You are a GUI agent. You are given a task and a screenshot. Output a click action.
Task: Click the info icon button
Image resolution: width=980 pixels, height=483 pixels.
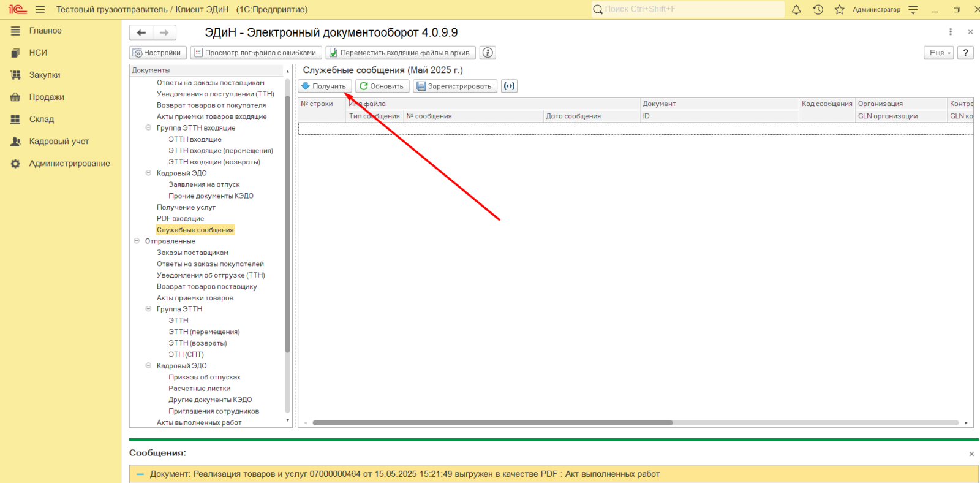point(488,53)
